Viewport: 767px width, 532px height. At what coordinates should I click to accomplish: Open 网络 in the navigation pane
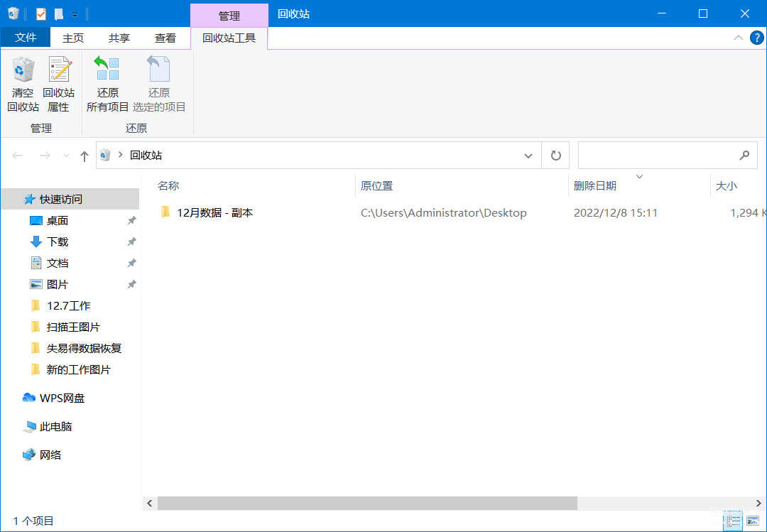(x=50, y=455)
